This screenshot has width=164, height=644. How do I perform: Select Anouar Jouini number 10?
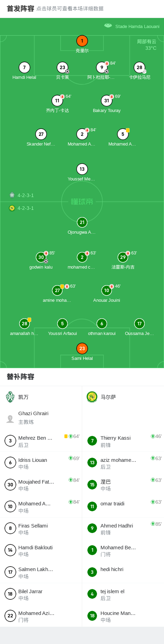pos(107,291)
